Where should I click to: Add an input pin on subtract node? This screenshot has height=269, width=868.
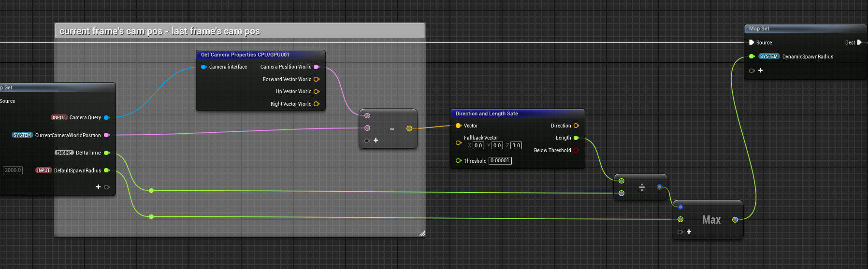(x=376, y=141)
